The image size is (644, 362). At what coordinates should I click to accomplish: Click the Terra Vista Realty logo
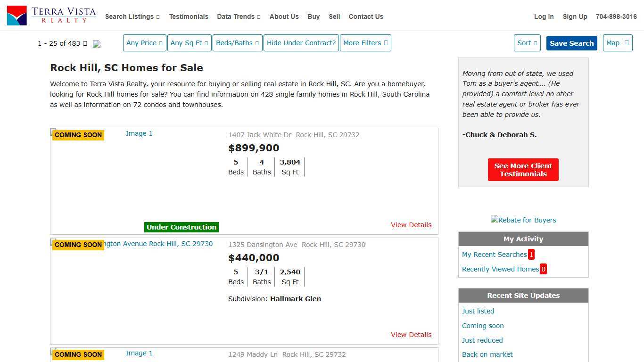point(51,16)
